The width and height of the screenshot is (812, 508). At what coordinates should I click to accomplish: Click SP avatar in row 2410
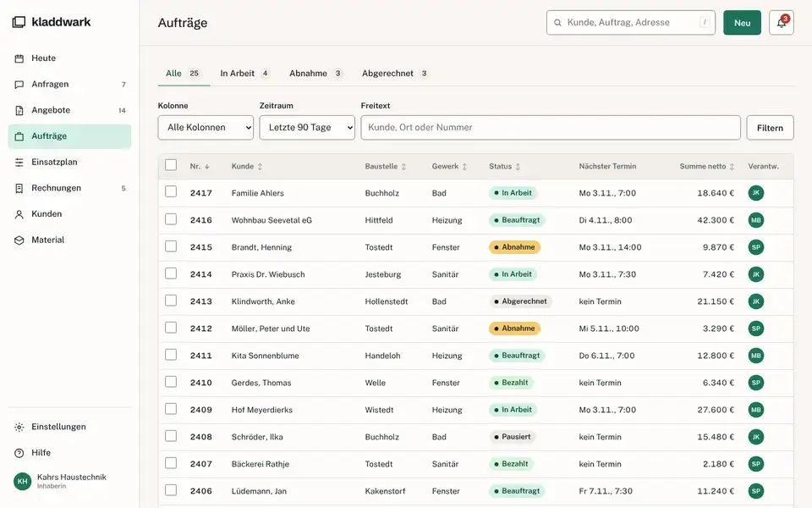(755, 383)
